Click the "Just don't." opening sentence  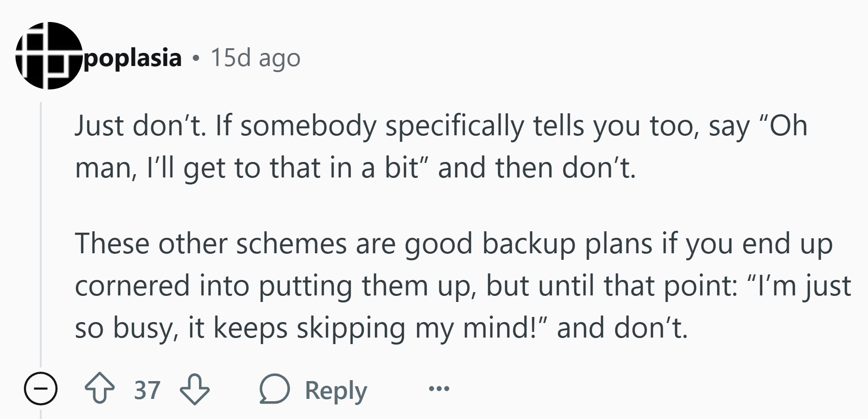[140, 126]
